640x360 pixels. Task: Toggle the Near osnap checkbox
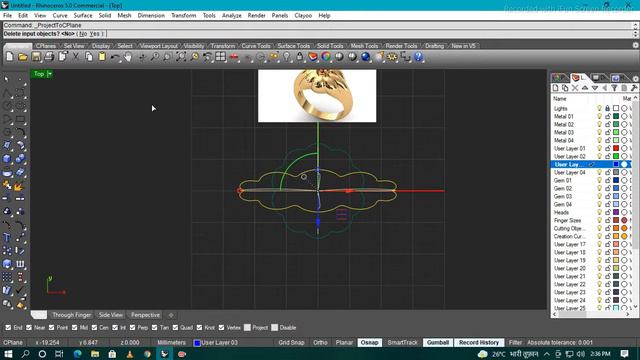click(29, 327)
